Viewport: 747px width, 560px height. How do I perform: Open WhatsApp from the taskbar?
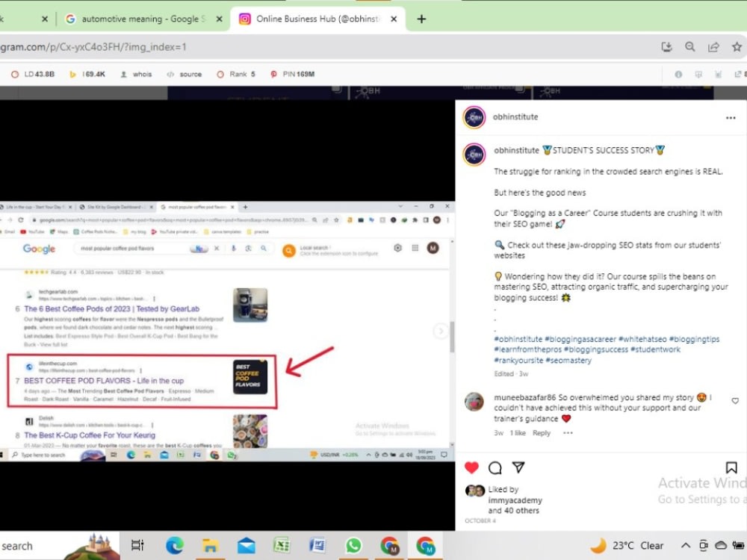pos(353,546)
